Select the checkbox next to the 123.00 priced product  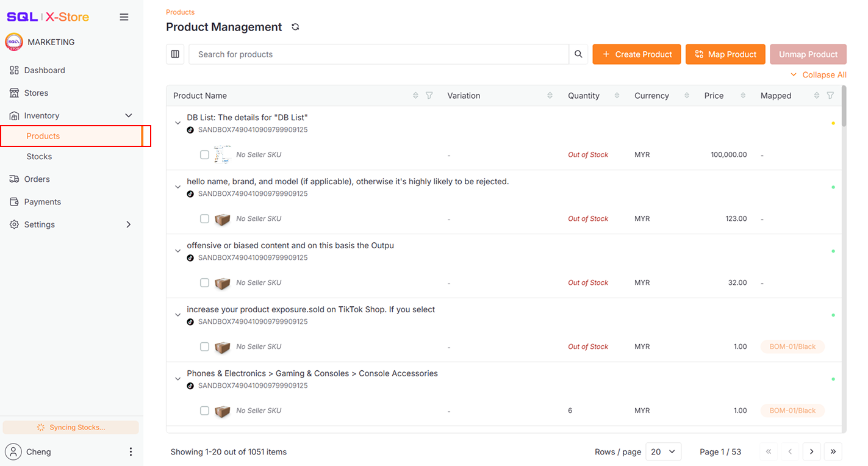click(204, 218)
